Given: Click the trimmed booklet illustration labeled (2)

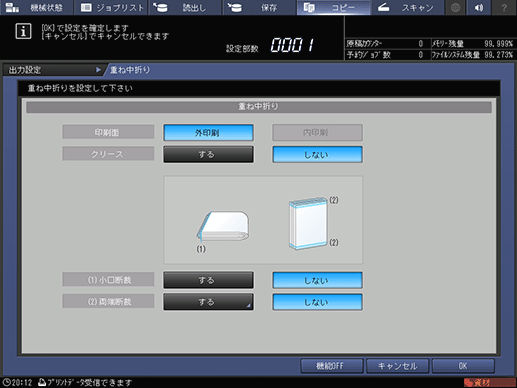Looking at the screenshot, I should pos(308,223).
